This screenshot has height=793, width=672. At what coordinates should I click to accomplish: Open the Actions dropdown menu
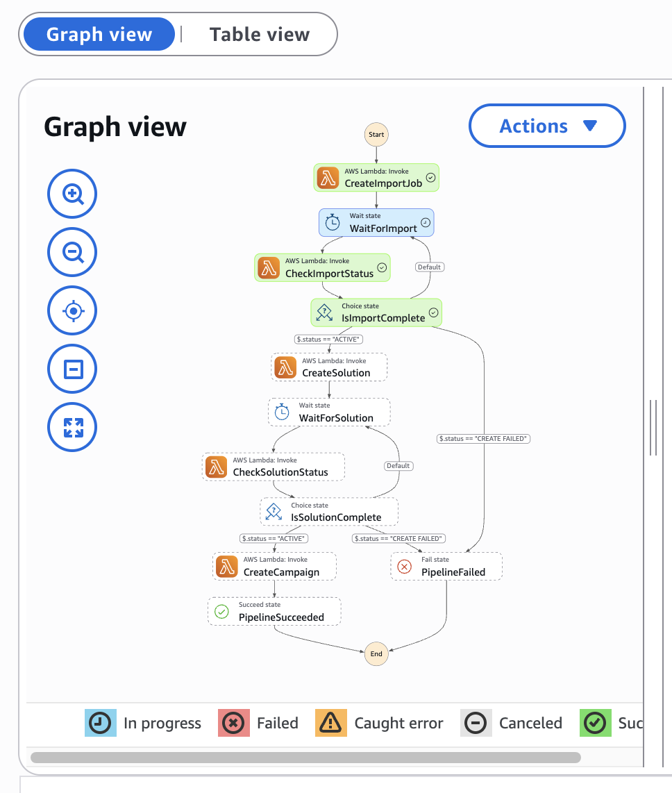pos(547,126)
